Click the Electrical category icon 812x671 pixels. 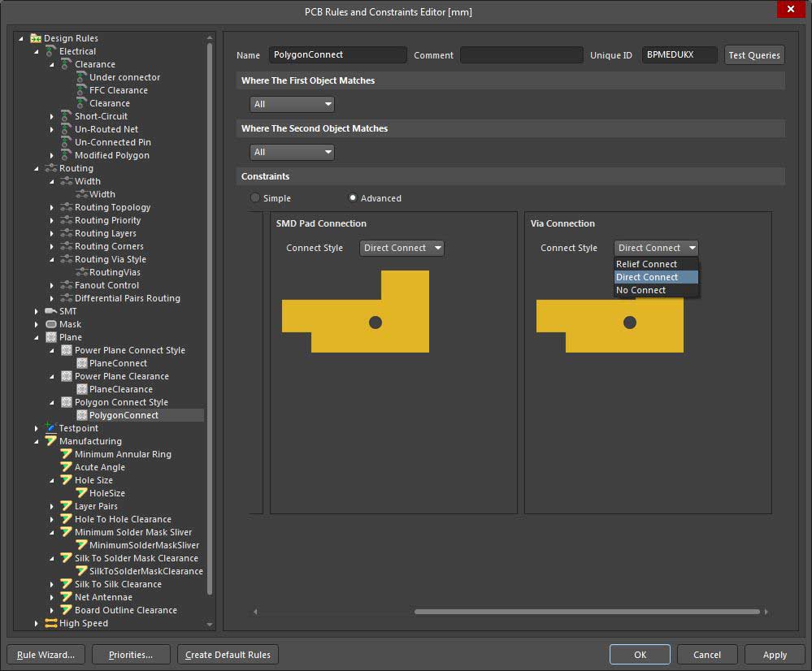[51, 51]
